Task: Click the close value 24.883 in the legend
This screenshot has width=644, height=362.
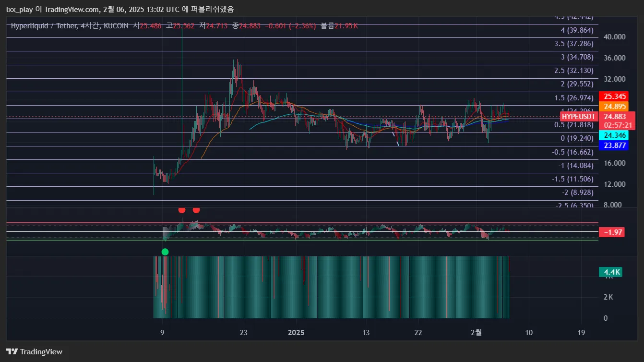Action: coord(250,26)
